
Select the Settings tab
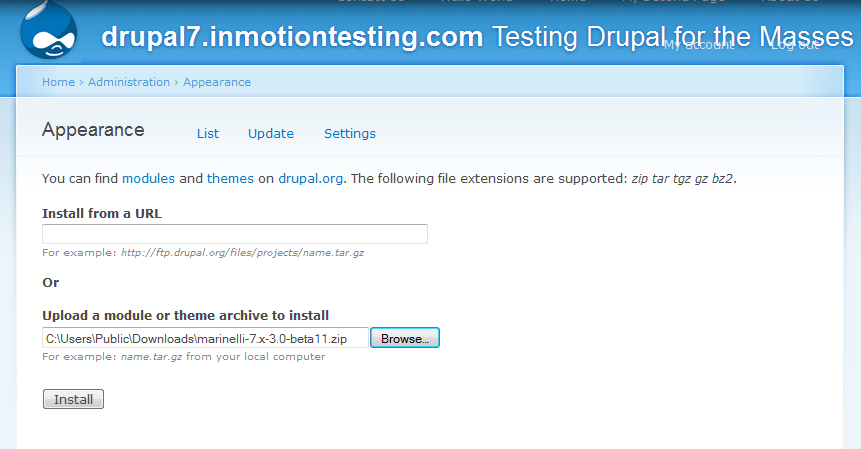(350, 133)
